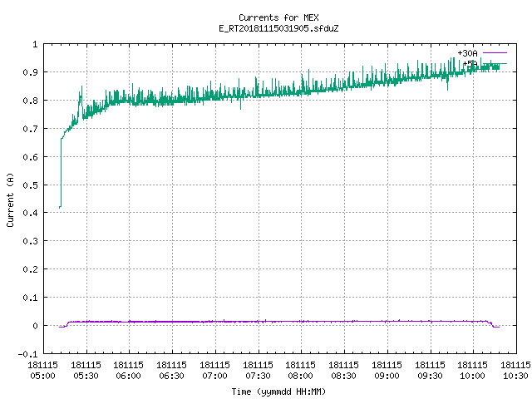Click y-axis tick value -0.1
Screen dimensions: 532x399
pyautogui.click(x=27, y=354)
